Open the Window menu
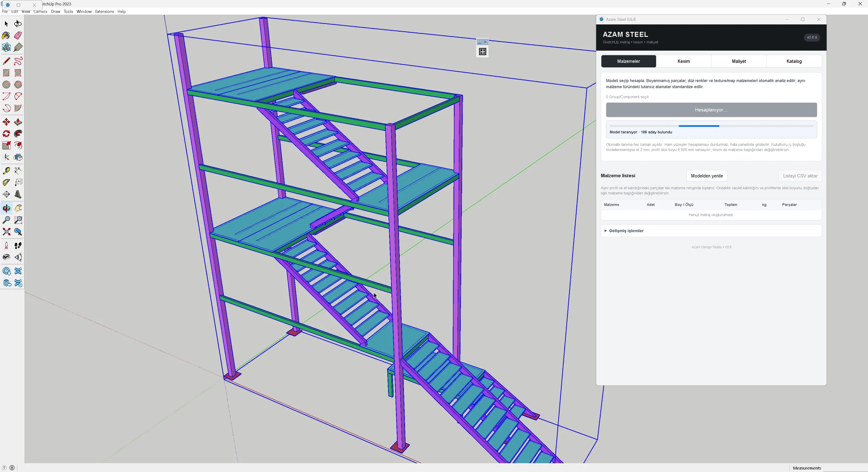 84,12
